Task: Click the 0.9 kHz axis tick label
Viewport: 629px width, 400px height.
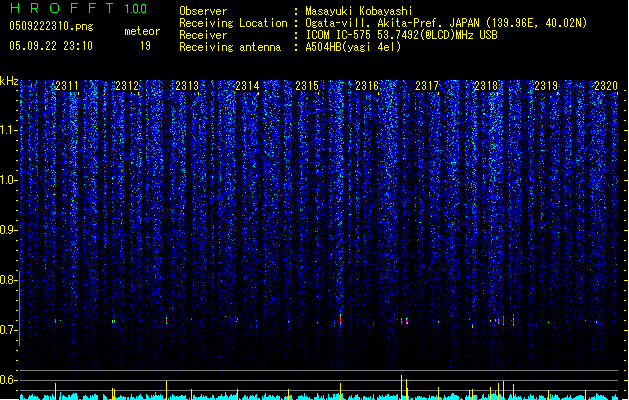Action: click(x=9, y=230)
